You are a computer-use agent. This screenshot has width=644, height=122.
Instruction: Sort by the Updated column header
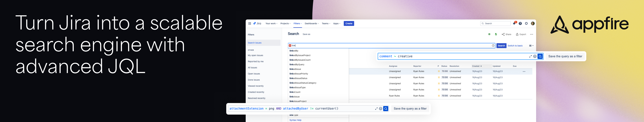click(x=496, y=66)
